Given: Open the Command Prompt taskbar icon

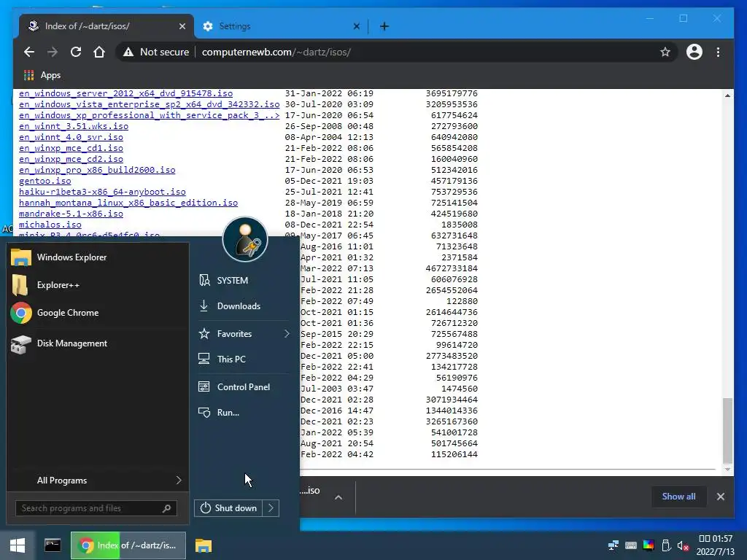Looking at the screenshot, I should (53, 545).
